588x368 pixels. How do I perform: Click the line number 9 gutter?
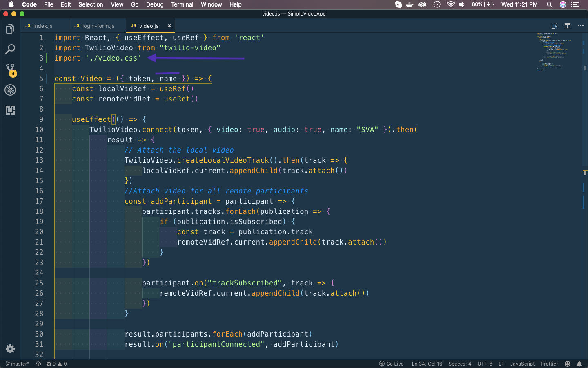coord(41,119)
